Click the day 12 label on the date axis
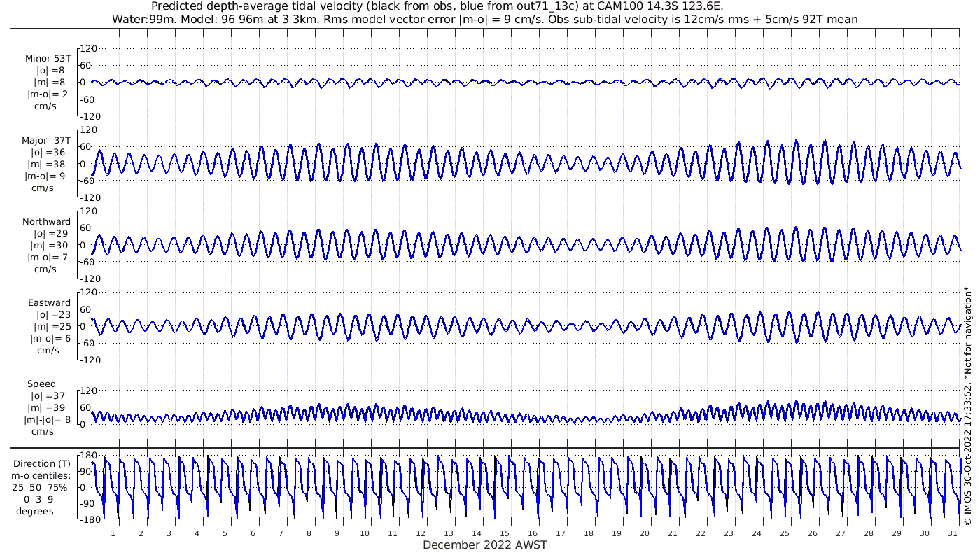Viewport: 980px width, 560px height. coord(421,533)
